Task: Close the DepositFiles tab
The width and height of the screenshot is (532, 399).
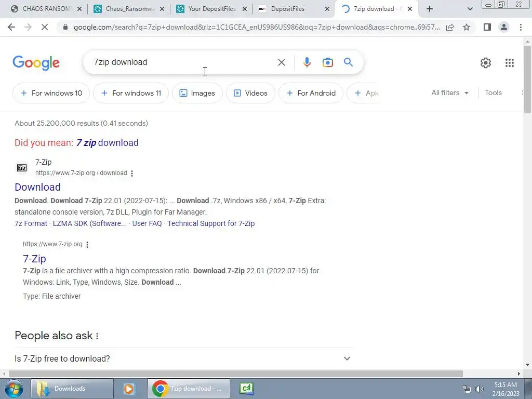Action: [x=327, y=9]
